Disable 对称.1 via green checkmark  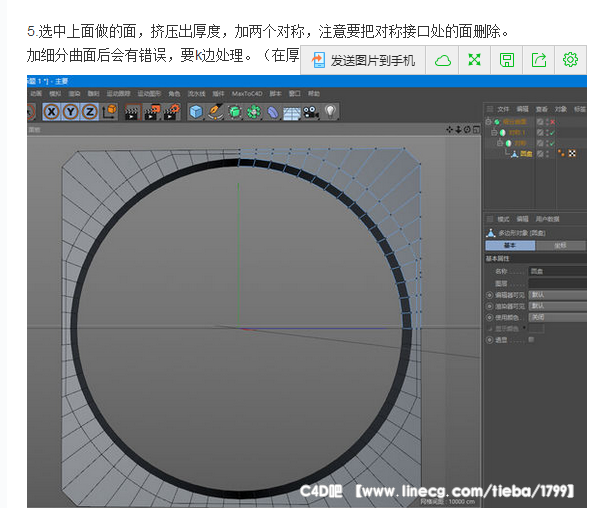click(552, 133)
